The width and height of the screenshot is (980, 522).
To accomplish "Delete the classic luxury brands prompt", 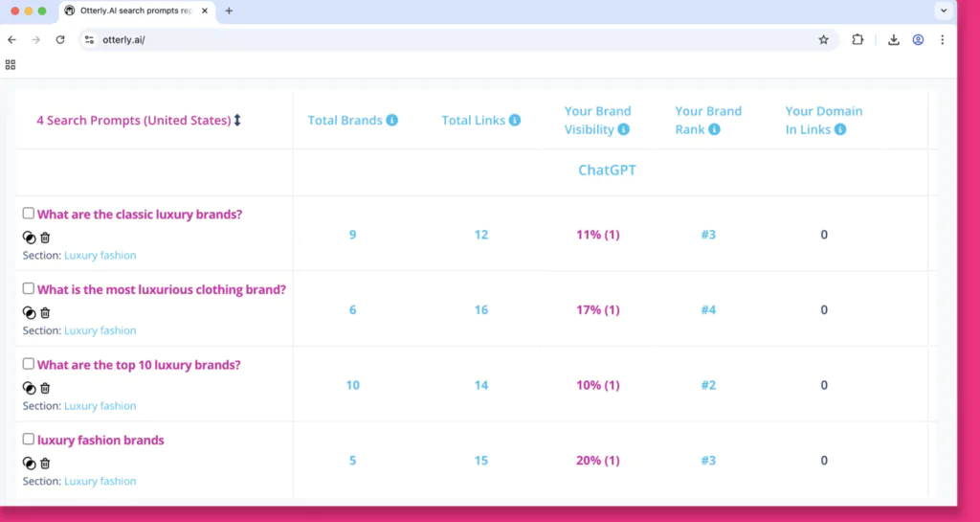I will 45,238.
